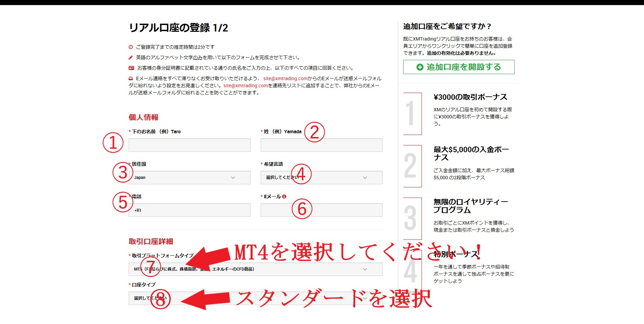Click the last name (姓) input field
This screenshot has width=644, height=324.
click(321, 145)
